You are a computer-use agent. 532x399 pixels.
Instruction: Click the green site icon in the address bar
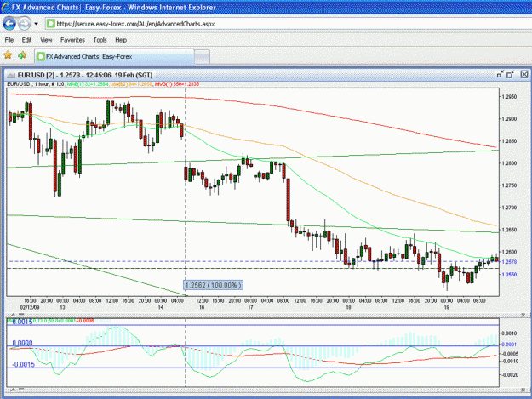coord(51,24)
